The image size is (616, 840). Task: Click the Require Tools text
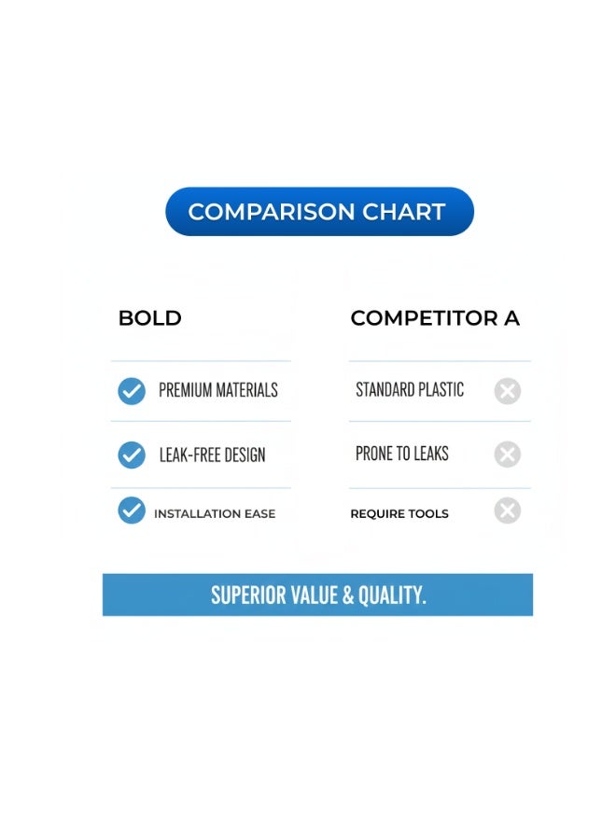pos(399,514)
